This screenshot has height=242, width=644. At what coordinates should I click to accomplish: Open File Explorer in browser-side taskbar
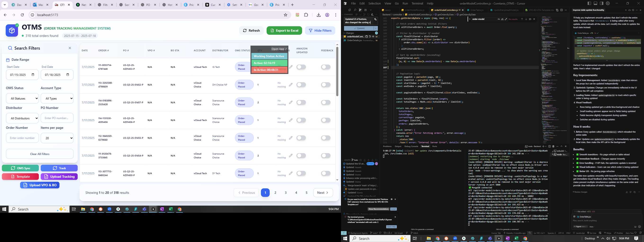coord(83,209)
